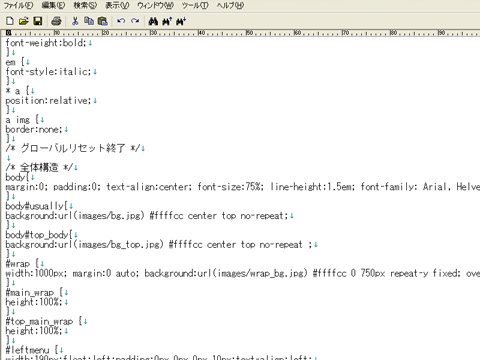Screen dimensions: 480x360
Task: Click the column ruler at mark 40
Action: pyautogui.click(x=201, y=33)
